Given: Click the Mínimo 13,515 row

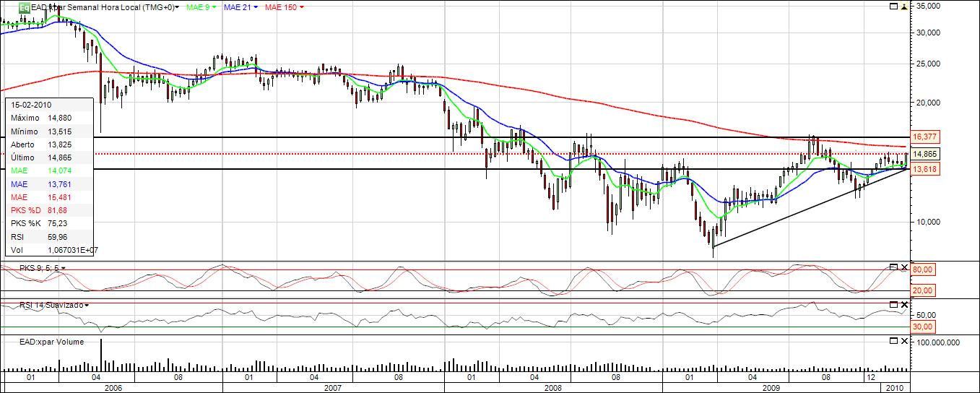Looking at the screenshot, I should point(49,131).
